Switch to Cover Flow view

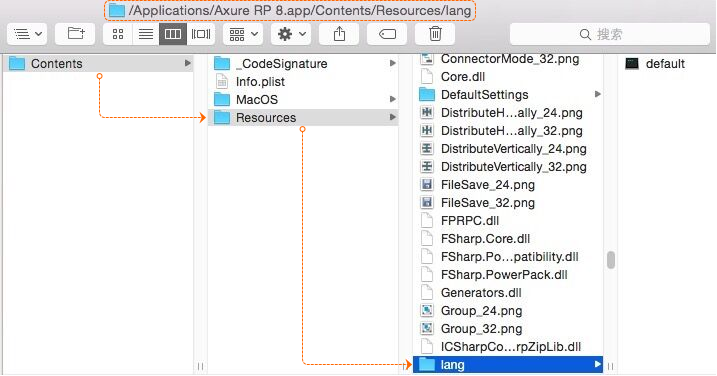201,34
